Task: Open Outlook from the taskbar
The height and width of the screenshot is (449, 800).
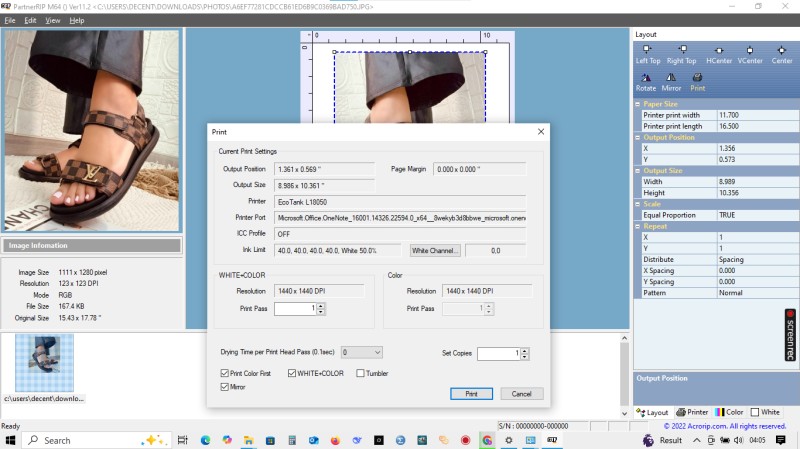Action: point(313,440)
